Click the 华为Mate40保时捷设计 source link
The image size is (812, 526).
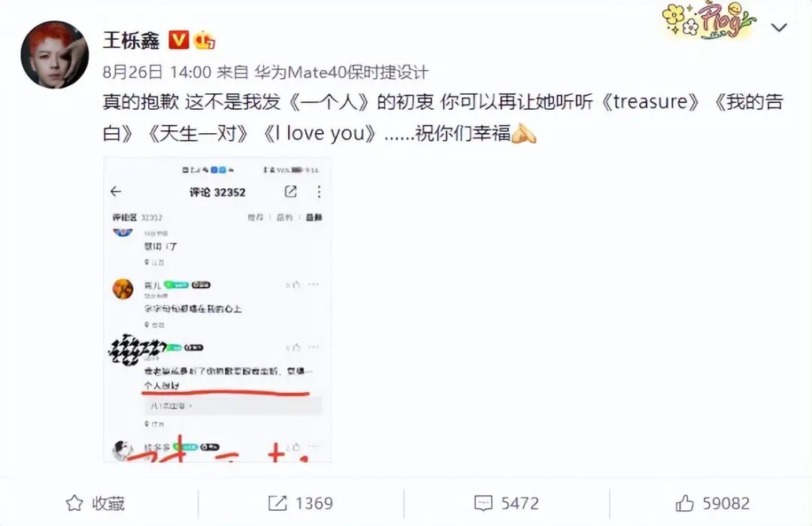click(341, 72)
